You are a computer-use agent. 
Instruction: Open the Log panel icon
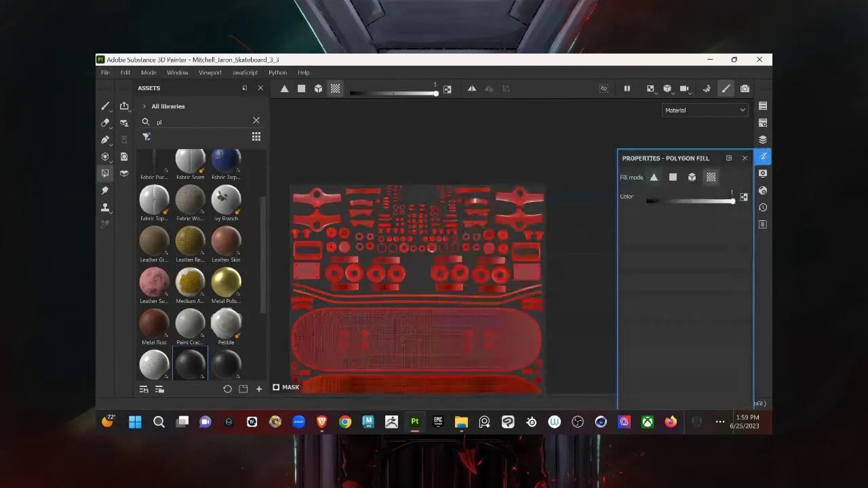[x=763, y=224]
